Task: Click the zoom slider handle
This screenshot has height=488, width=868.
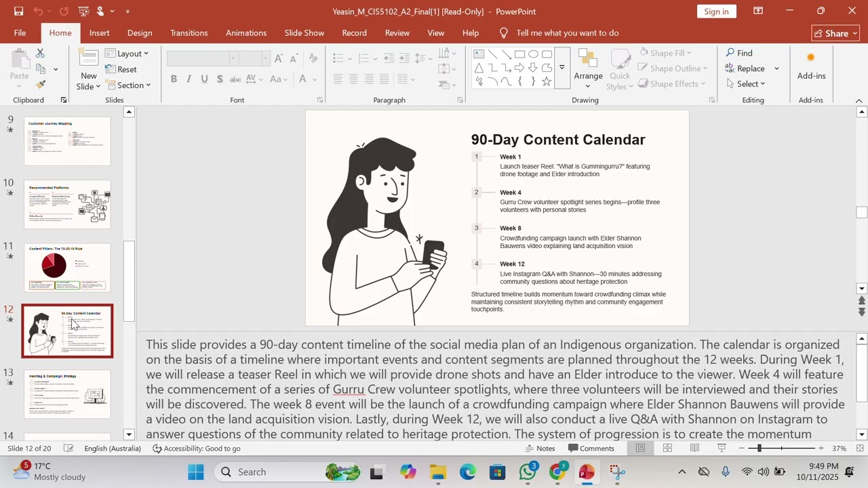Action: pyautogui.click(x=759, y=448)
